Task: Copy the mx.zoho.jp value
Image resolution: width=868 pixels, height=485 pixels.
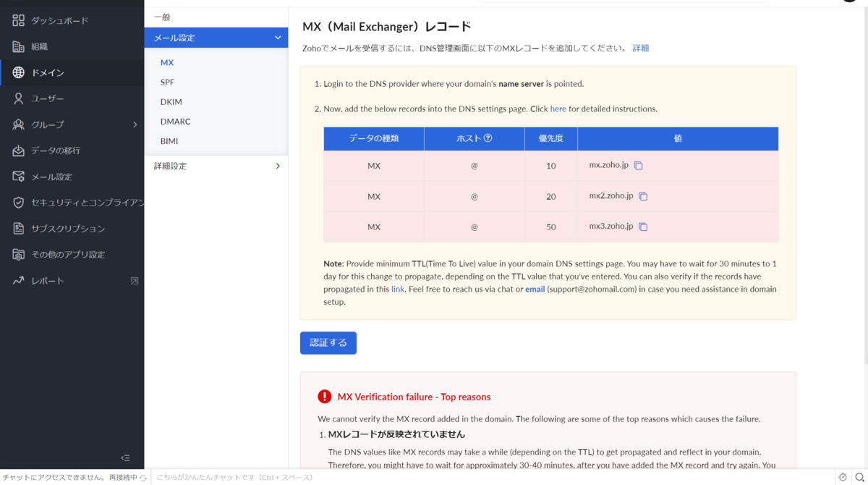Action: [638, 166]
